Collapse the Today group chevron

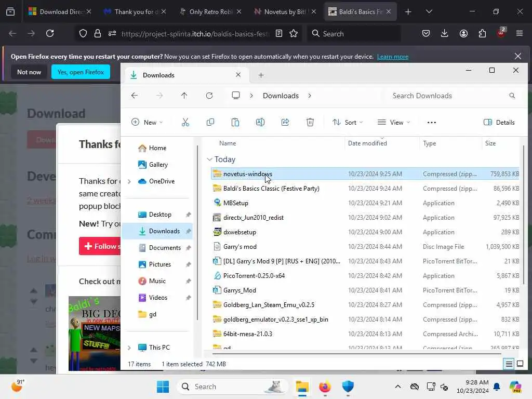[x=209, y=159]
